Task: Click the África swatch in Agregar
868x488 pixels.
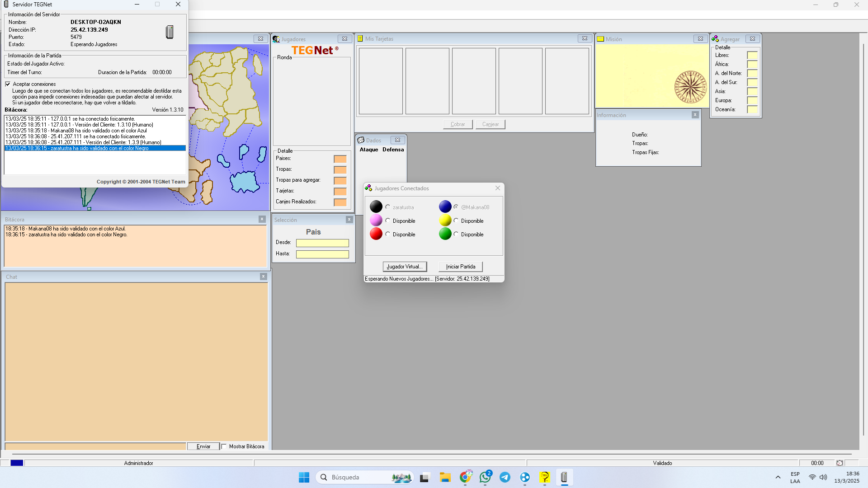Action: 752,64
